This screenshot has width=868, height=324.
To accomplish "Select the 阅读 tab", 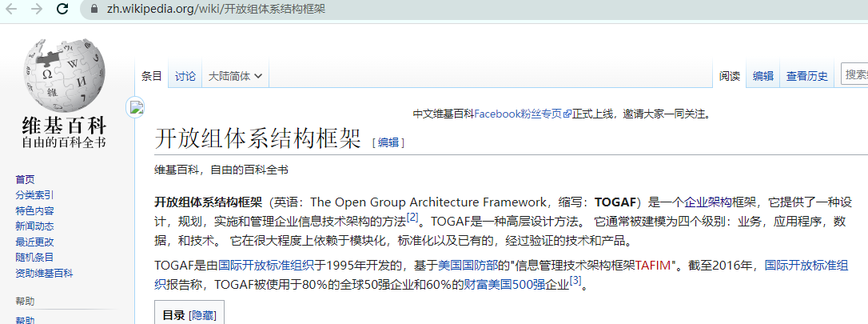I will tap(730, 77).
